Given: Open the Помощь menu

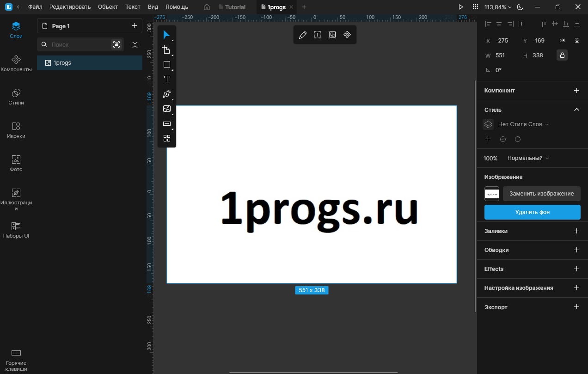Looking at the screenshot, I should tap(177, 7).
